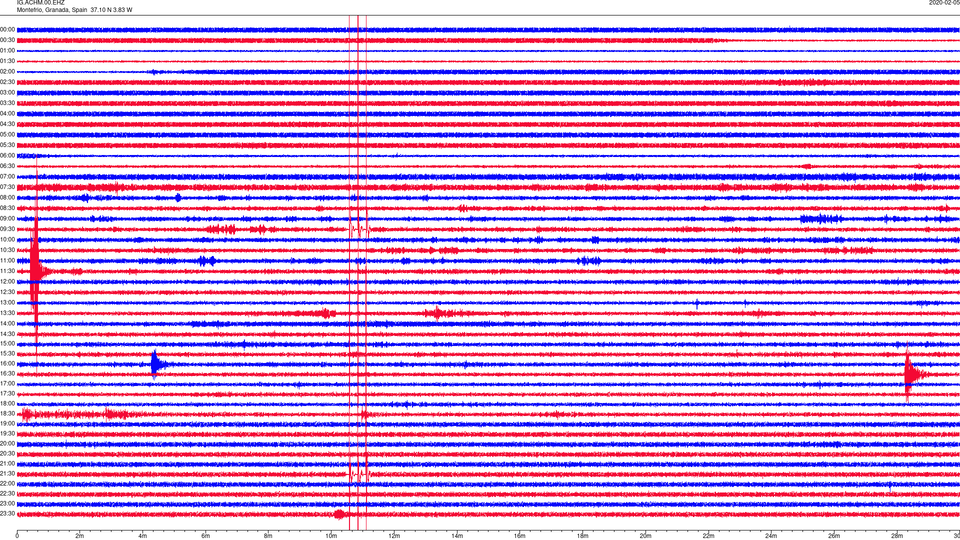
Task: Select the 16:00 trace time label
Action: [x=7, y=364]
